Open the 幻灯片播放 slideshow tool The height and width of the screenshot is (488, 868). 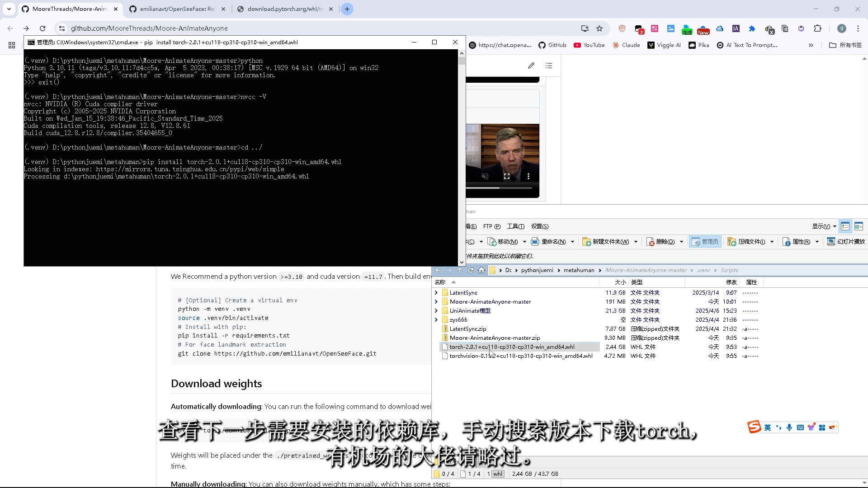click(846, 242)
